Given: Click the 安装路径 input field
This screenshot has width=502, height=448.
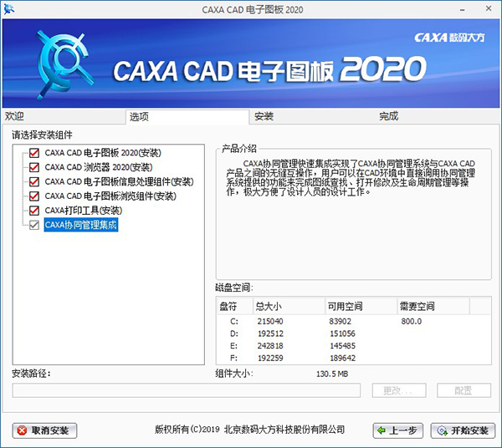Looking at the screenshot, I should tap(187, 390).
